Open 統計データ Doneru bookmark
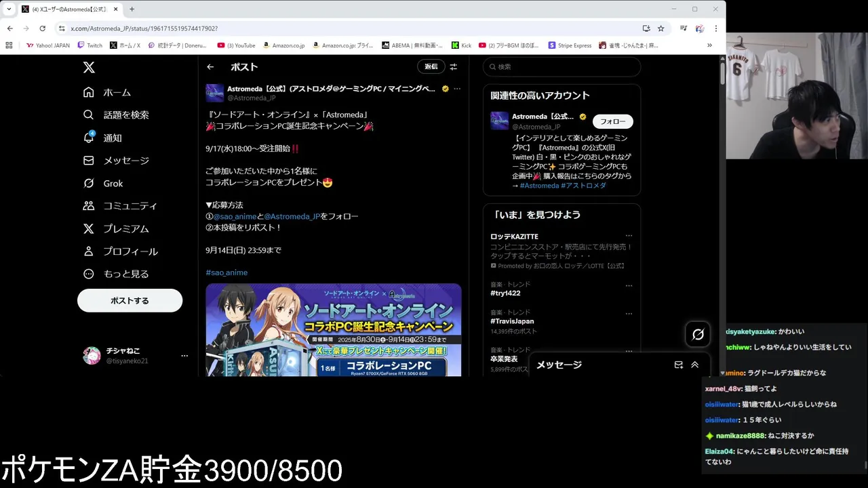The height and width of the screenshot is (488, 868). (x=176, y=45)
